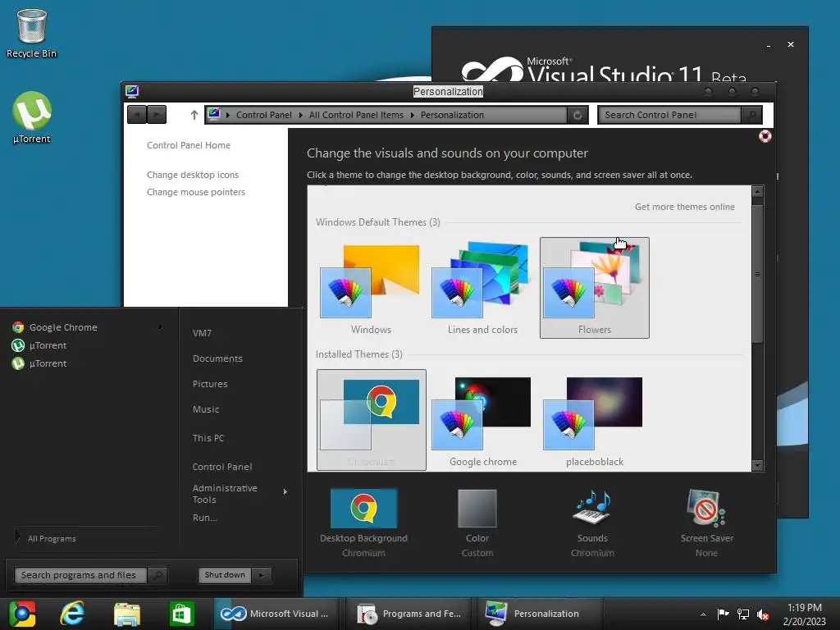Select the Lines and colors theme
Viewport: 840px width, 630px height.
coord(482,288)
